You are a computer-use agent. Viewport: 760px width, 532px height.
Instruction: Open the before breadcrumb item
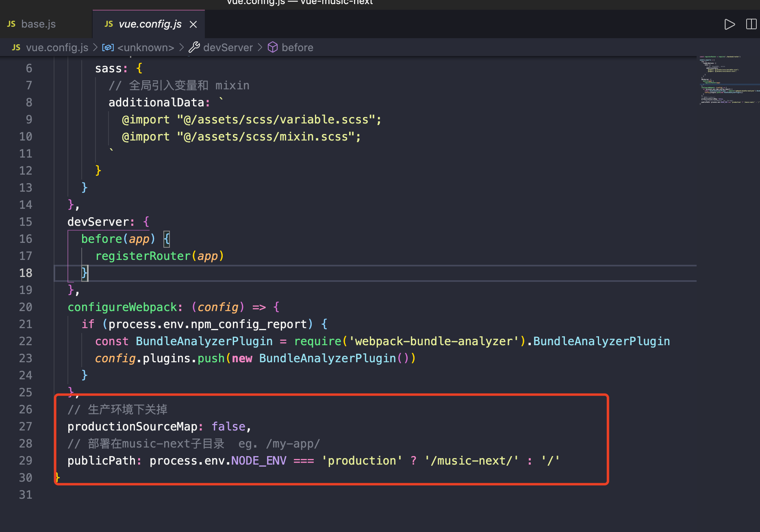(x=297, y=48)
